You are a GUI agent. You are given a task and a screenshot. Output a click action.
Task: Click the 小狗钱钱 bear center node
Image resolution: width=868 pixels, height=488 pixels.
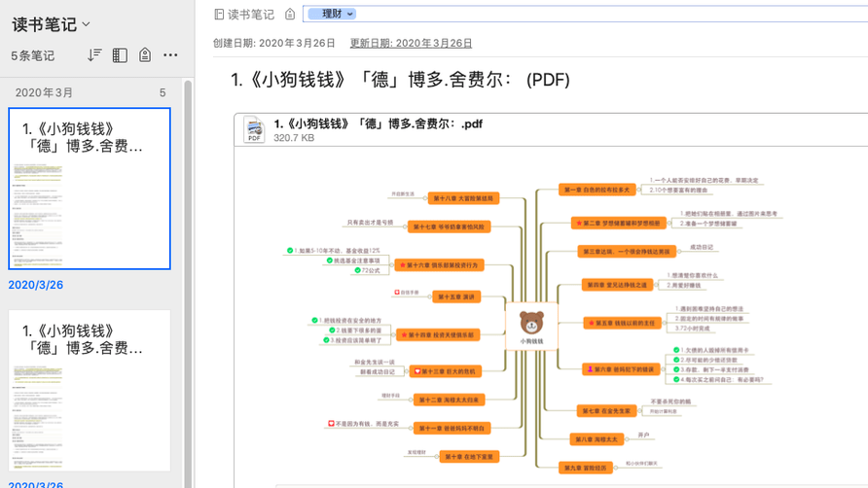[x=531, y=327]
